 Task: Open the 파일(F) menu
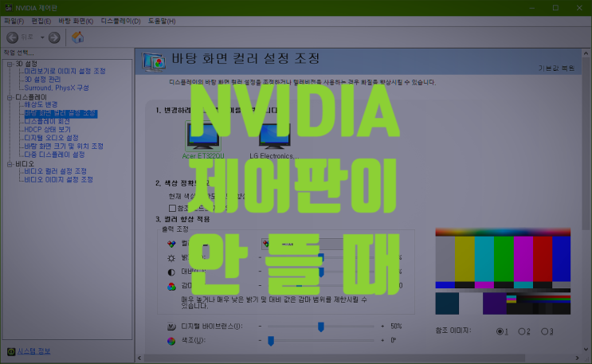[14, 22]
